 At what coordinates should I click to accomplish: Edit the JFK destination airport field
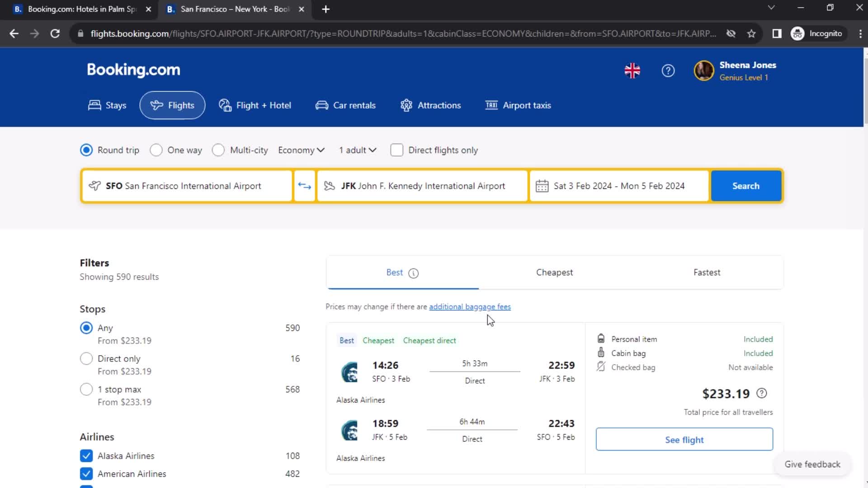[x=422, y=186]
